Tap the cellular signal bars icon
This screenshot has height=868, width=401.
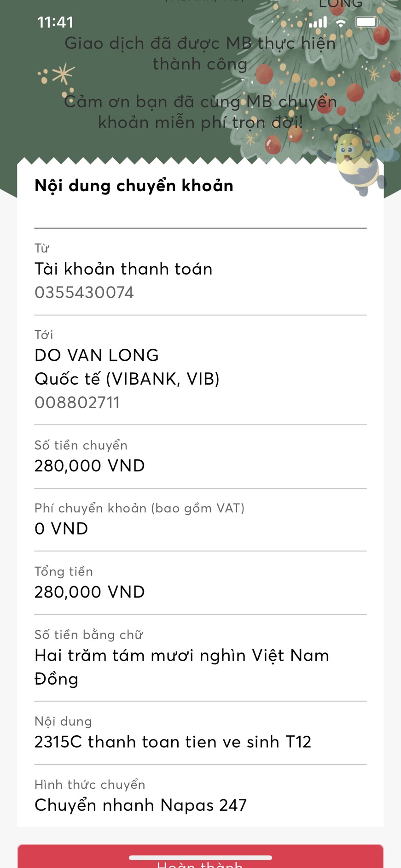click(x=318, y=22)
